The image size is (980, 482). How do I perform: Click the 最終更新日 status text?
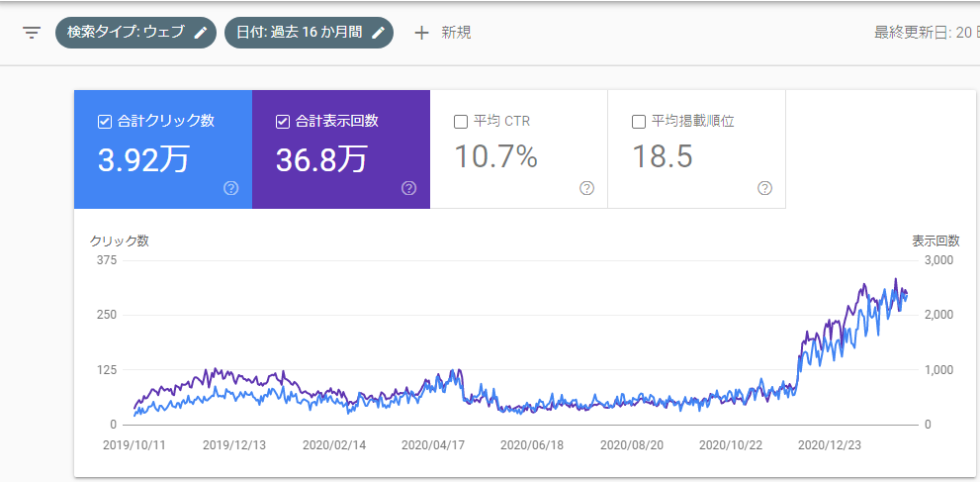point(927,33)
